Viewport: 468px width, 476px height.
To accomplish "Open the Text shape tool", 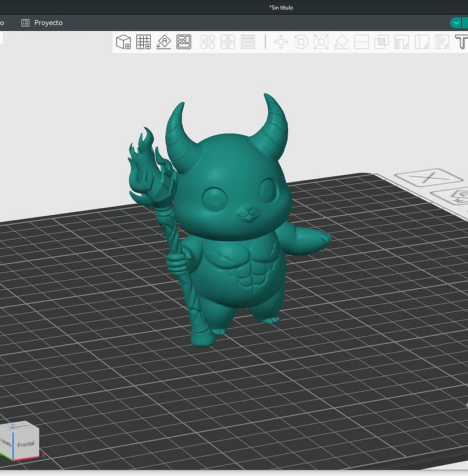I will (461, 42).
